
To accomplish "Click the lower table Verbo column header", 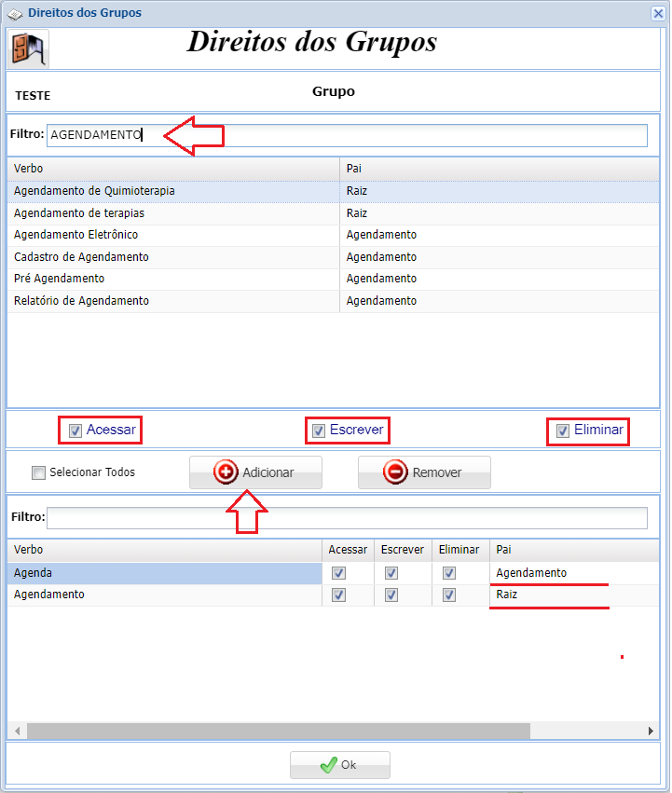I will tap(165, 550).
